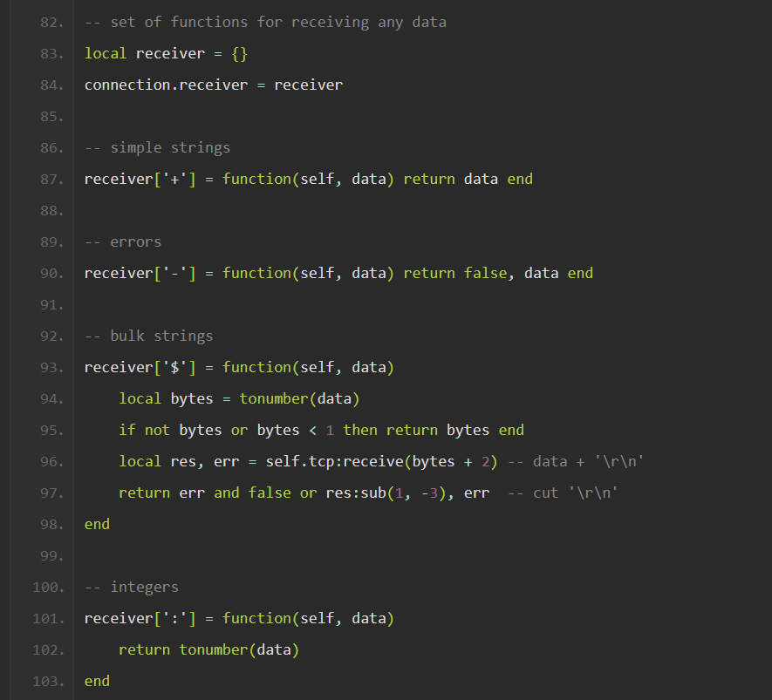
Task: Click the "false" keyword in the errors receiver
Action: (485, 273)
